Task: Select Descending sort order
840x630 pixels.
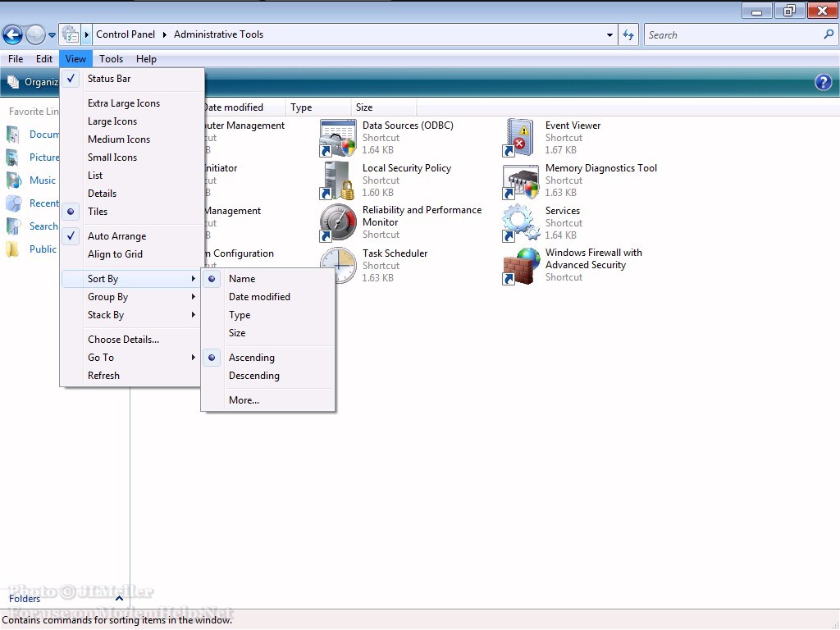Action: pyautogui.click(x=268, y=376)
